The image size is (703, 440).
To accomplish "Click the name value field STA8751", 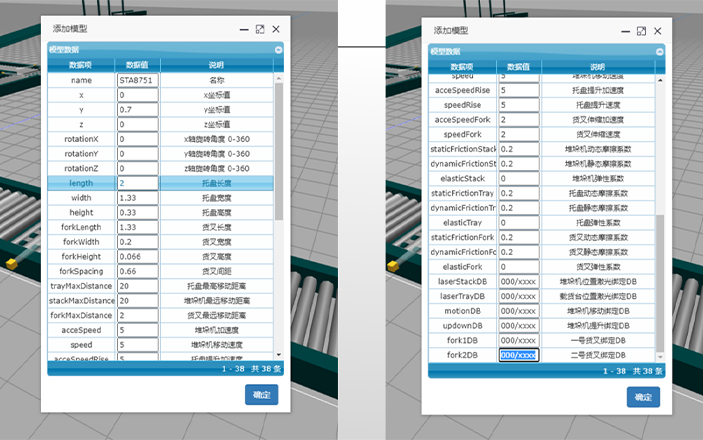I will pos(137,80).
